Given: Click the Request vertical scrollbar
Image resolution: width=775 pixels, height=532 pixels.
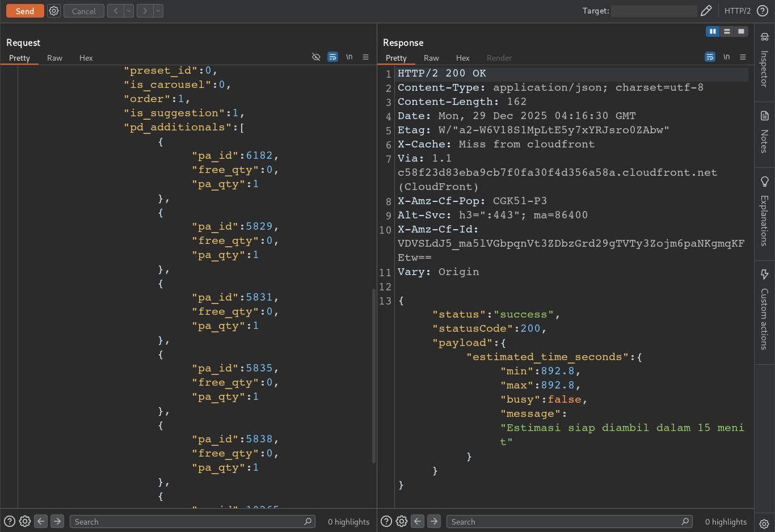Looking at the screenshot, I should 373,376.
